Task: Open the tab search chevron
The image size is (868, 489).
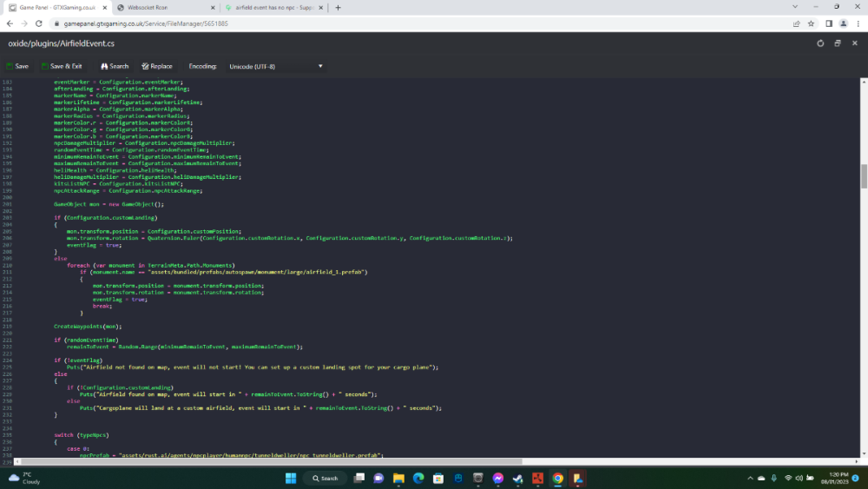Action: point(795,7)
